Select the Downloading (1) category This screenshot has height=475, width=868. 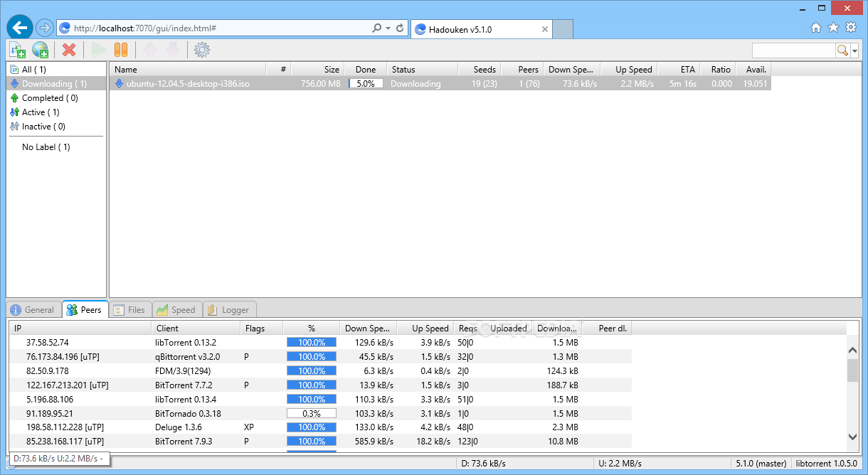(x=56, y=84)
